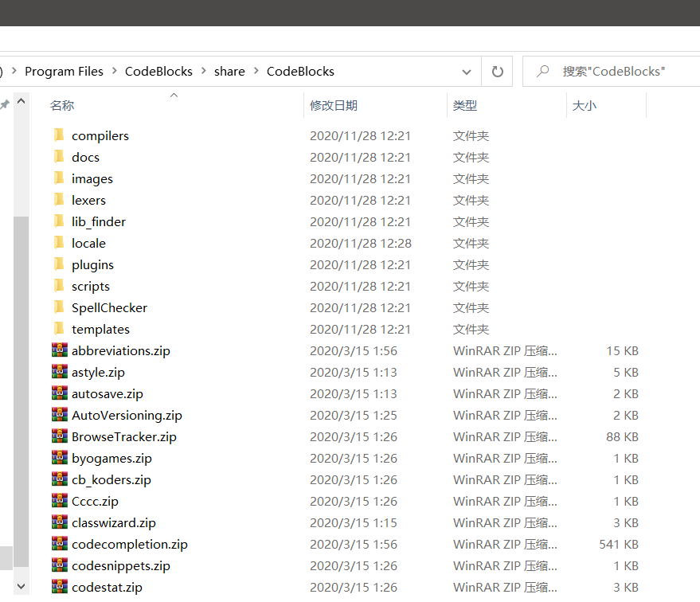Viewport: 700px width, 602px height.
Task: Click the navigation pane scroll down arrow
Action: pyautogui.click(x=21, y=586)
